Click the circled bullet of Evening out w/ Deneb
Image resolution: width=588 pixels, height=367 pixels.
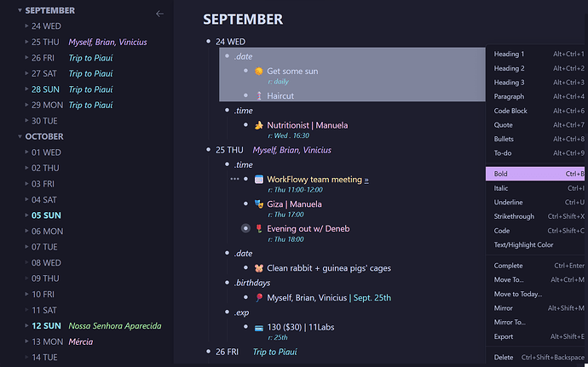[246, 228]
